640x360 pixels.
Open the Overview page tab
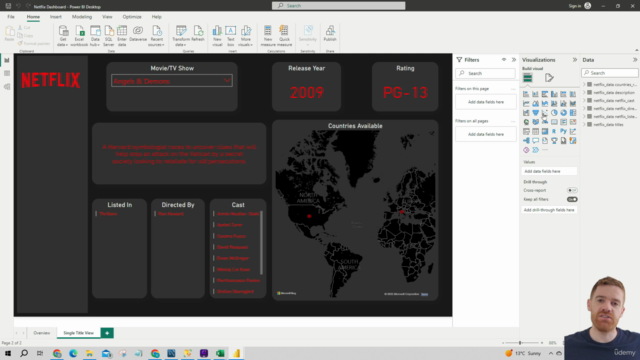pos(42,333)
